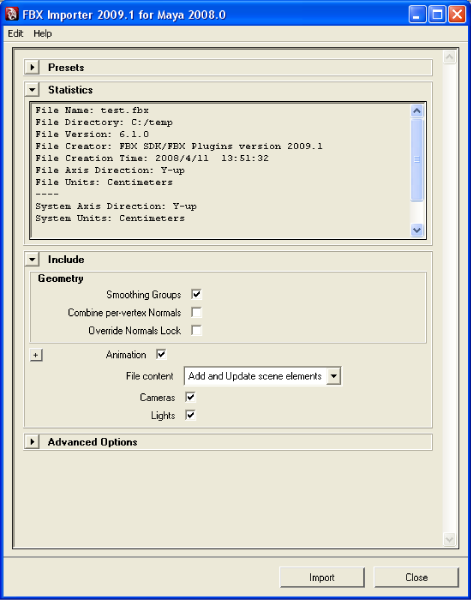Click the 'File Version: 6.1.0' line
Image resolution: width=471 pixels, height=600 pixels.
click(92, 134)
